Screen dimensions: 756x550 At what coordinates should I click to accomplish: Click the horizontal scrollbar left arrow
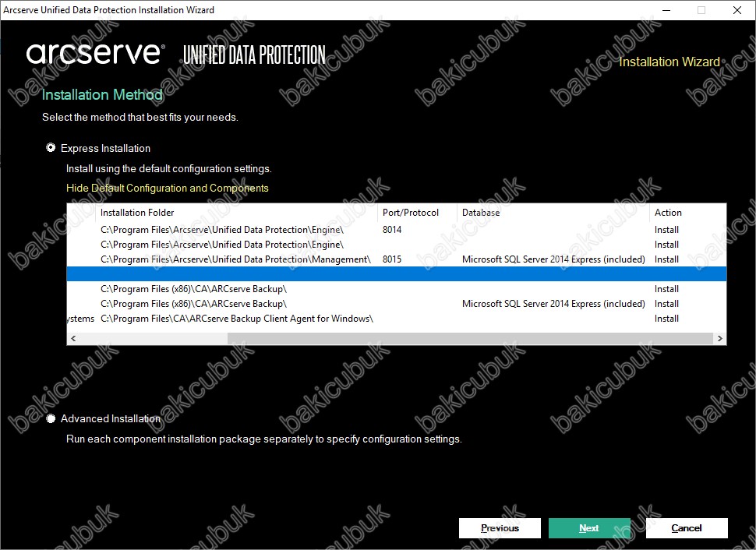click(x=73, y=338)
